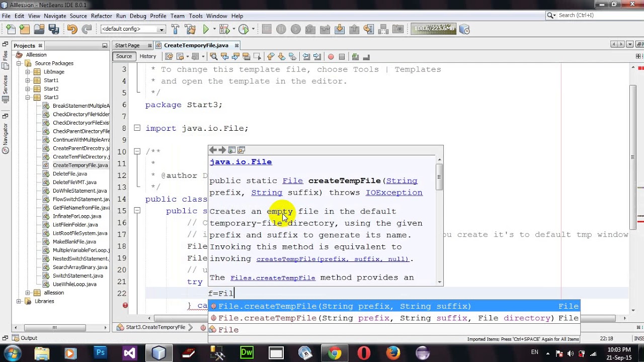
Task: Collapse the Start3 package node
Action: tap(28, 98)
